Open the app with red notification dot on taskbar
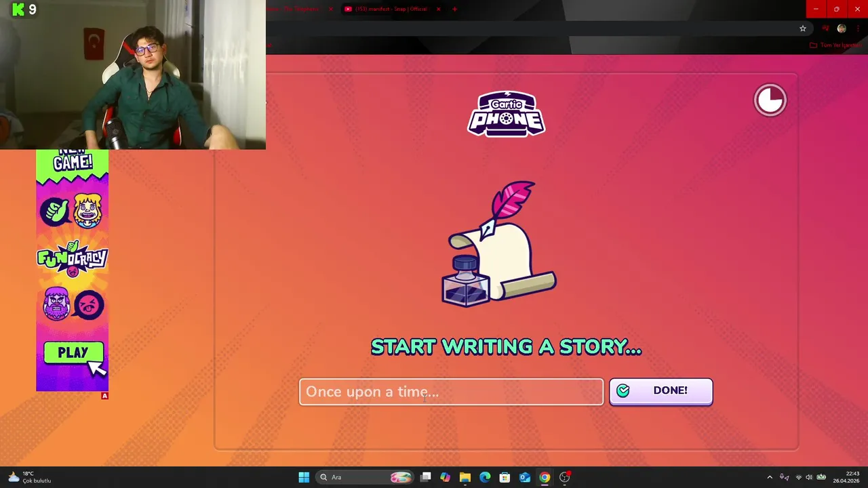The image size is (868, 488). click(x=564, y=477)
